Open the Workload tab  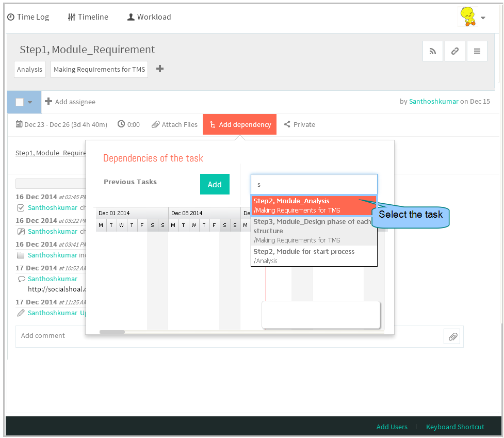tap(149, 17)
